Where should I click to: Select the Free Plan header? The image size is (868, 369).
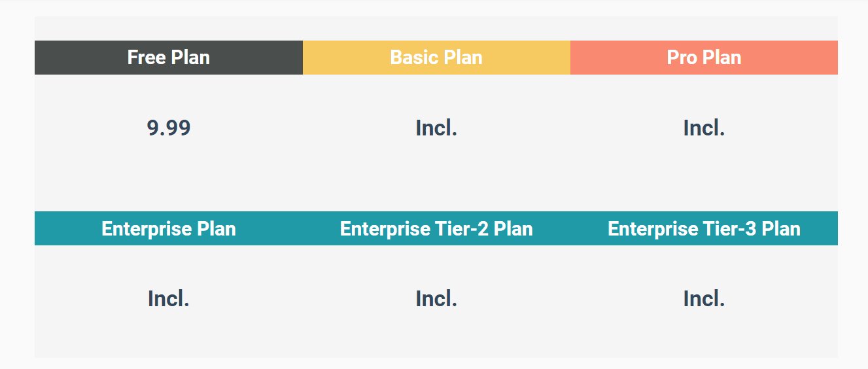coord(169,58)
